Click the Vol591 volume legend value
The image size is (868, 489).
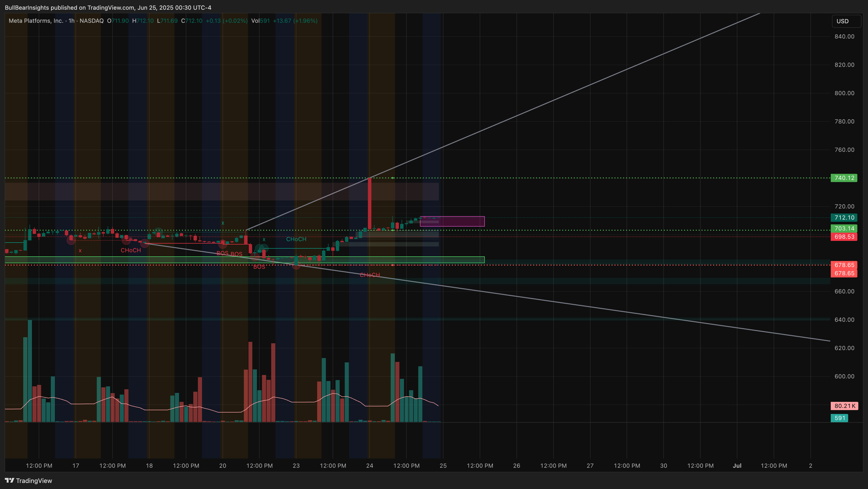point(261,21)
